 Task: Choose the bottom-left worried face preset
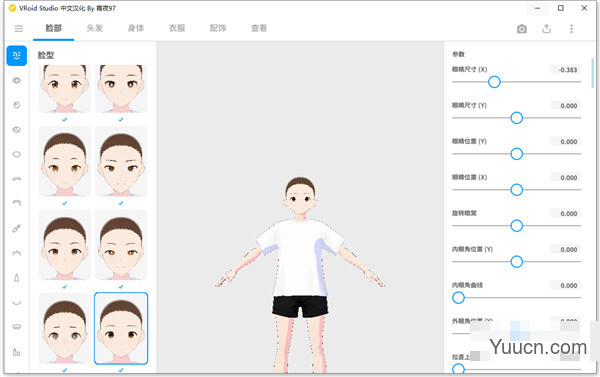65,328
